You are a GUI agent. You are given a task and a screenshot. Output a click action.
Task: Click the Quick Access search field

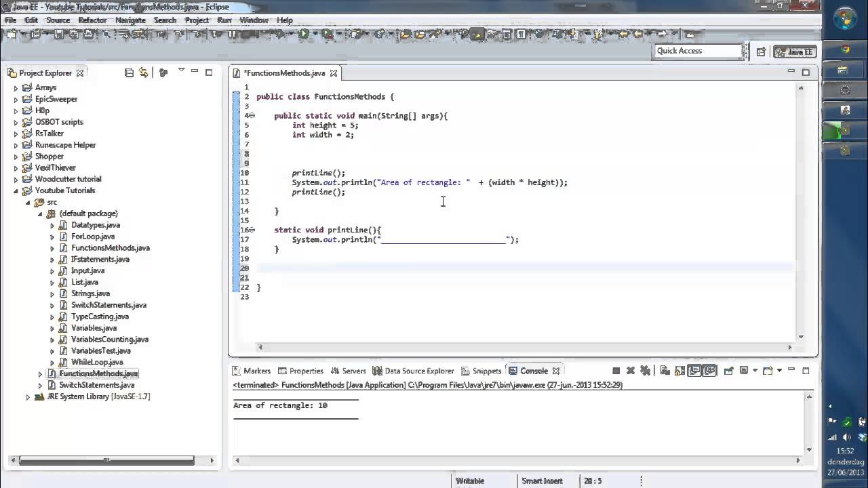coord(698,51)
